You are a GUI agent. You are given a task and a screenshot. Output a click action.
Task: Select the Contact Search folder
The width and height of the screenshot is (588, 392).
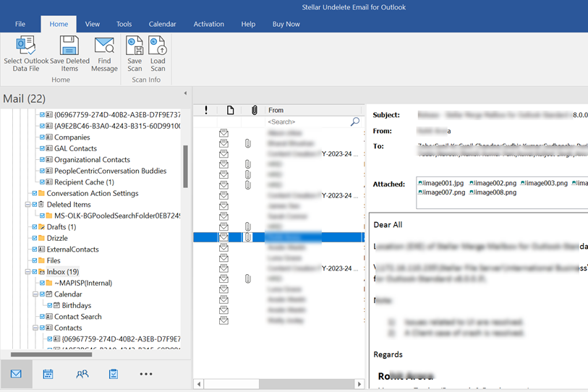pos(78,317)
